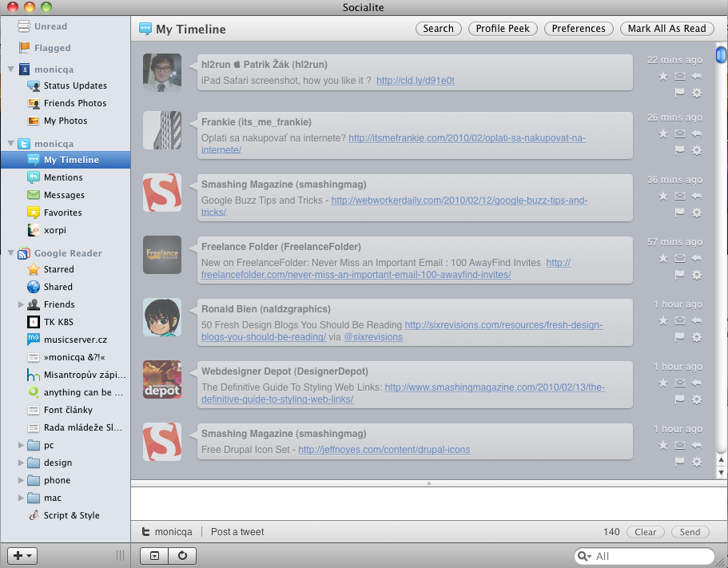728x568 pixels.
Task: Star the hl2run tweet
Action: (x=663, y=77)
